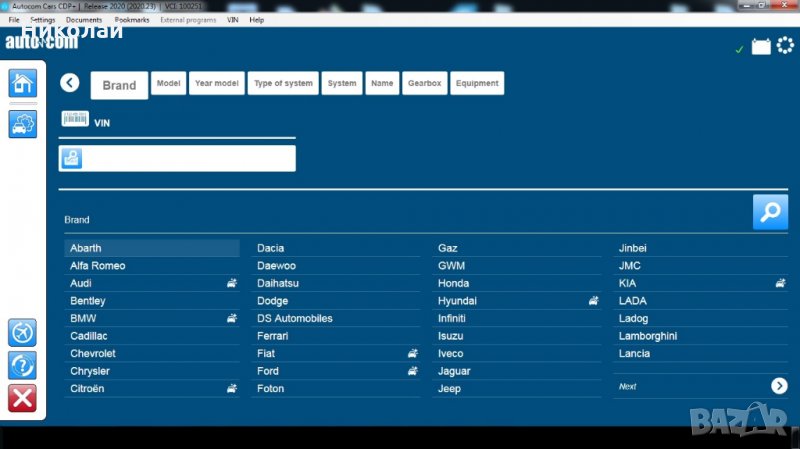Click the back arrow beside Brand tab
Screen dimensions: 800x449
(69, 83)
